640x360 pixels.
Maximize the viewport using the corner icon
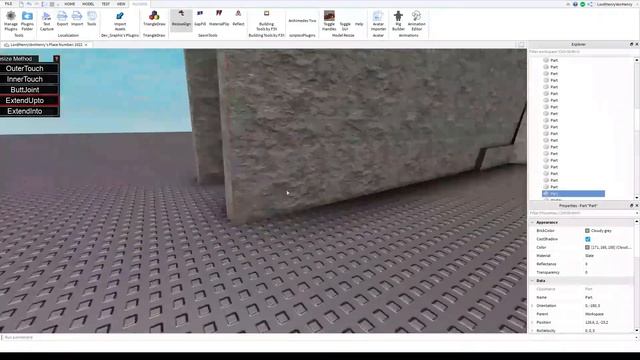(521, 44)
